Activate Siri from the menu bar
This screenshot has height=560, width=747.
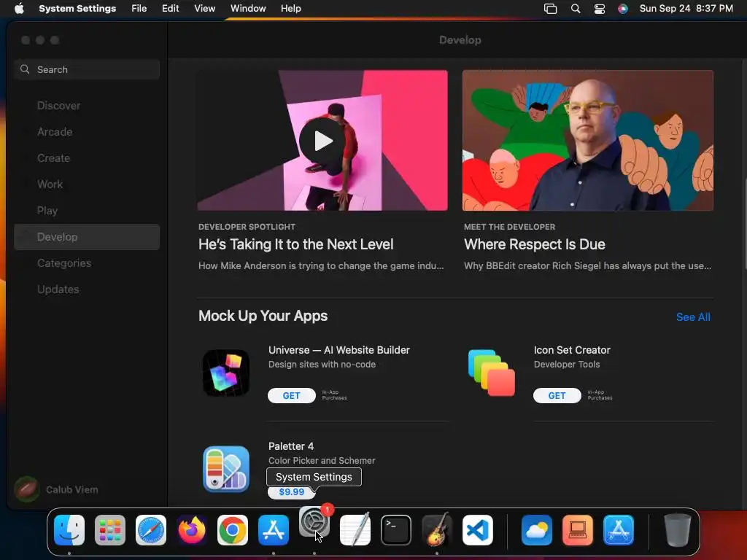(623, 9)
